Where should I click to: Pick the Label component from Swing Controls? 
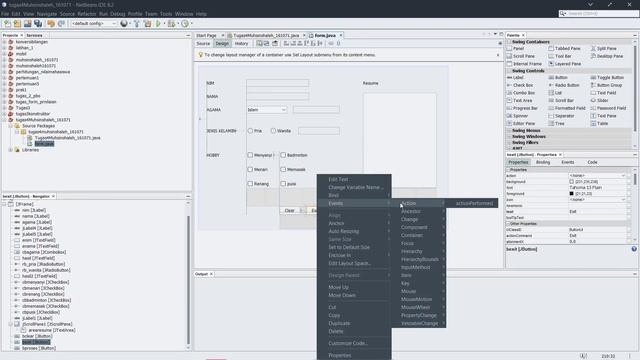(515, 77)
